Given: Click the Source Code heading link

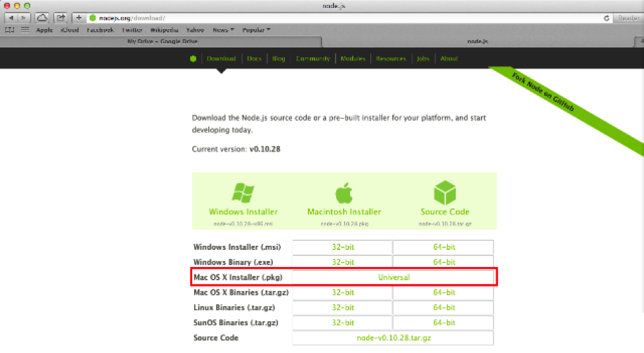Looking at the screenshot, I should click(x=445, y=212).
